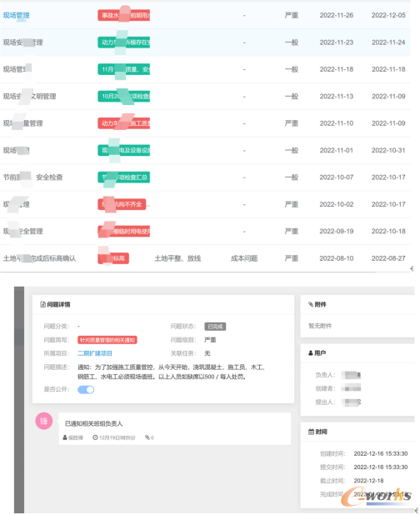Click the blurred 提出人 name

[x=352, y=402]
